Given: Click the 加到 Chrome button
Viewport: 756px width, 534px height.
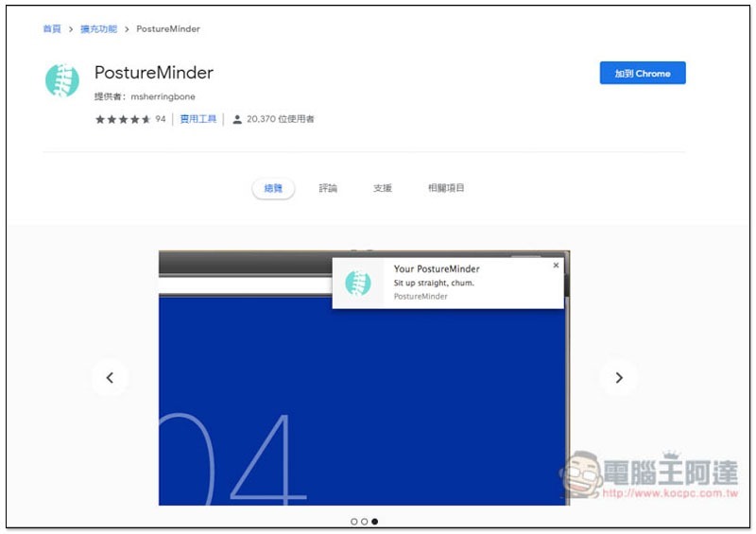Looking at the screenshot, I should (643, 73).
